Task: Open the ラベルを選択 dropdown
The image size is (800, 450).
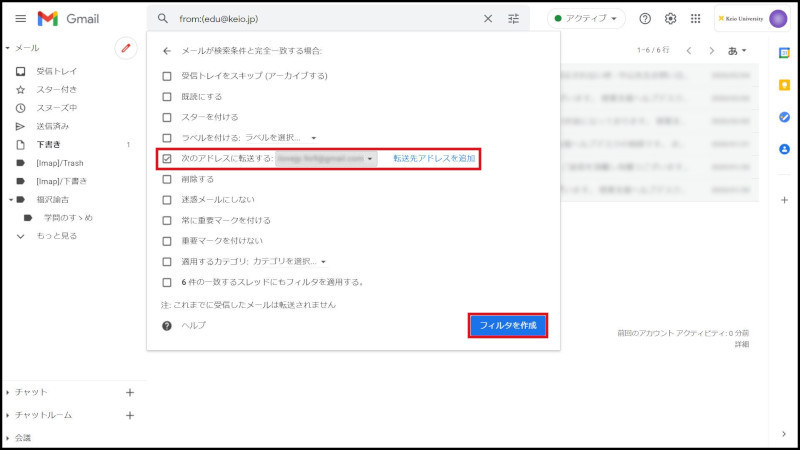Action: click(x=281, y=138)
